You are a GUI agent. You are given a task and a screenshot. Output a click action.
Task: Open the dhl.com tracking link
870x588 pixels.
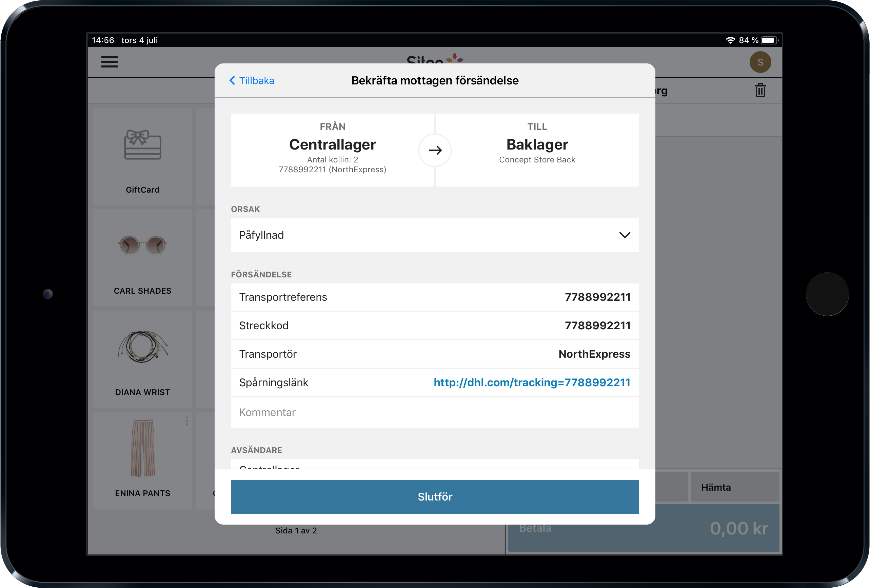click(x=532, y=383)
